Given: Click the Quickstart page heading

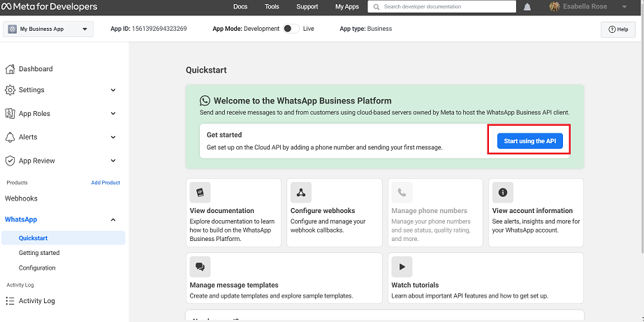Looking at the screenshot, I should coord(206,71).
